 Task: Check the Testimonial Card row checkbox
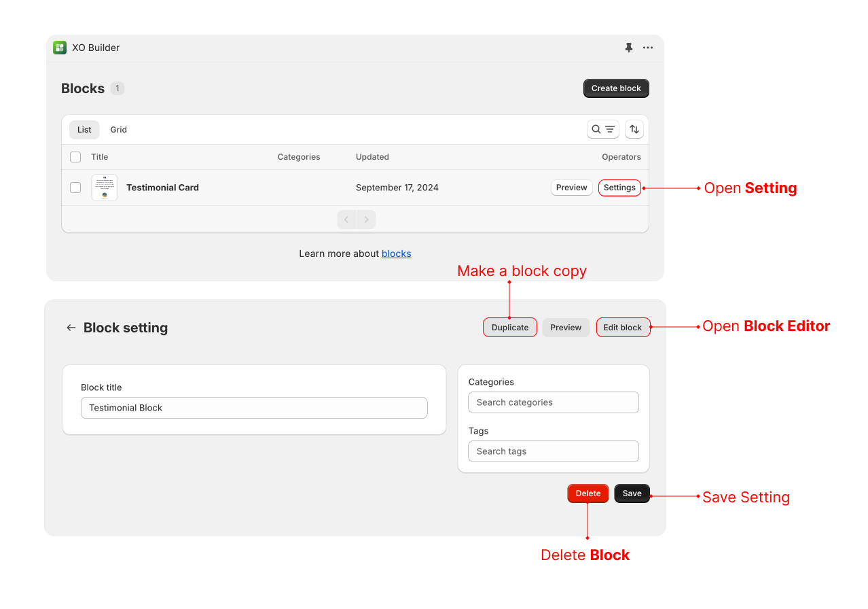75,188
